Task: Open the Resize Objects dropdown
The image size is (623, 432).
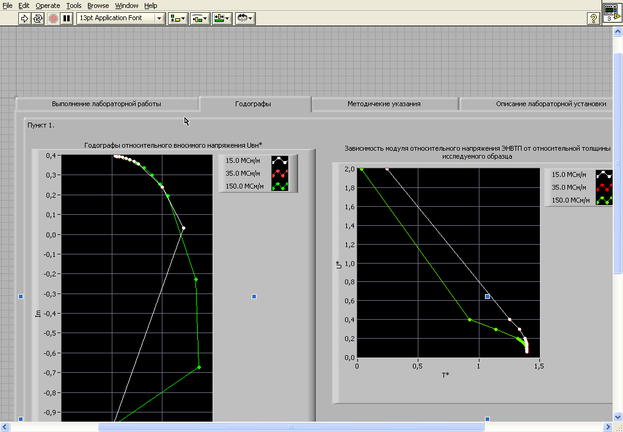Action: (223, 18)
